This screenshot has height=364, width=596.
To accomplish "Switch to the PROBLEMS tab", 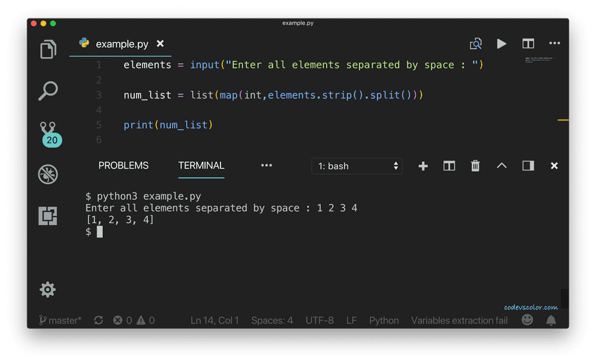I will click(123, 166).
